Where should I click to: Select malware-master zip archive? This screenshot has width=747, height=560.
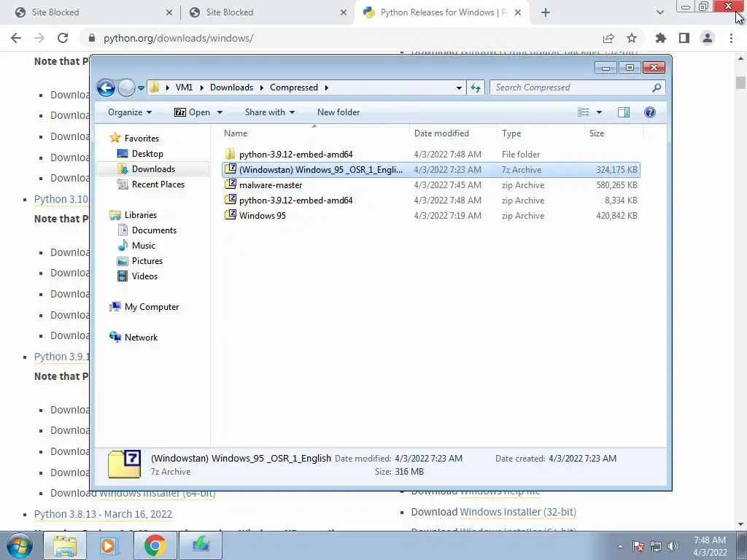point(430,184)
